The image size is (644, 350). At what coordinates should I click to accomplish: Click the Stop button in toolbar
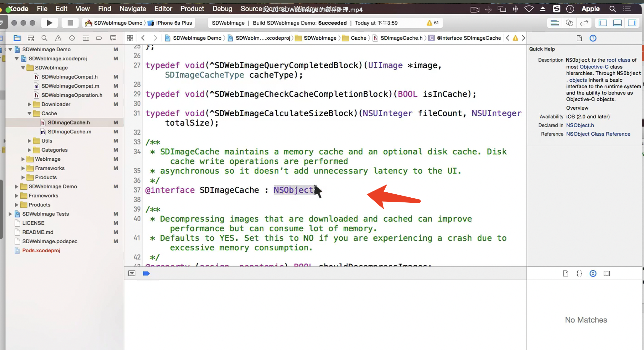pos(70,23)
